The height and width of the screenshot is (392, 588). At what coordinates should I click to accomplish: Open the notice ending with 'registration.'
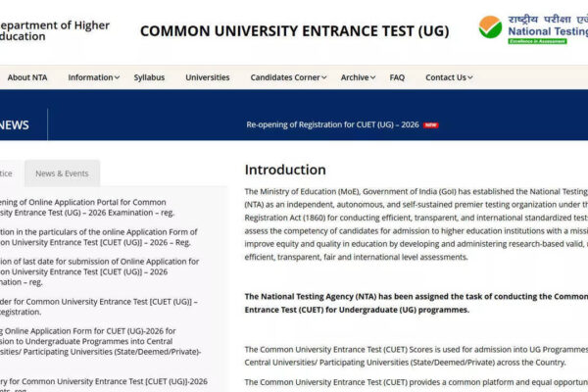click(99, 307)
